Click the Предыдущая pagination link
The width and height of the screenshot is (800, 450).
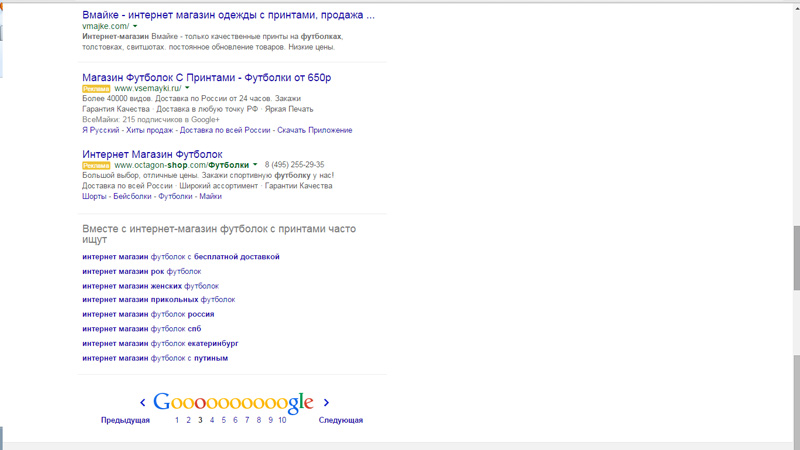(x=125, y=420)
